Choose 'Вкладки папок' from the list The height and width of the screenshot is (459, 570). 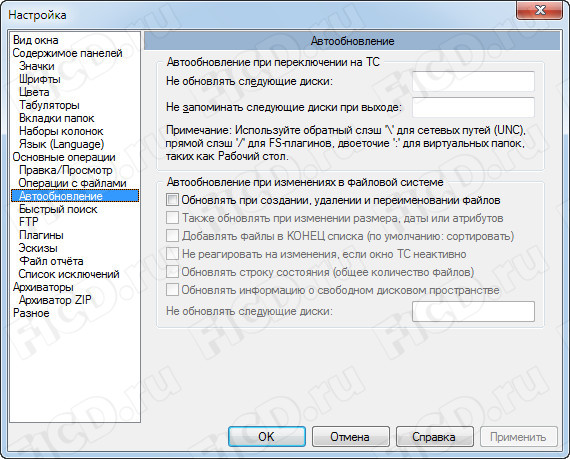[x=57, y=118]
